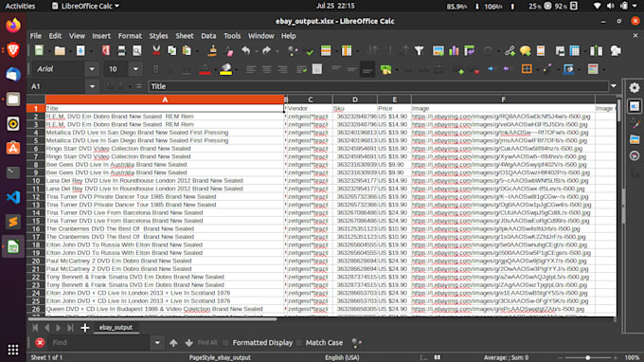
Task: Open the Sheet menu
Action: coord(185,36)
